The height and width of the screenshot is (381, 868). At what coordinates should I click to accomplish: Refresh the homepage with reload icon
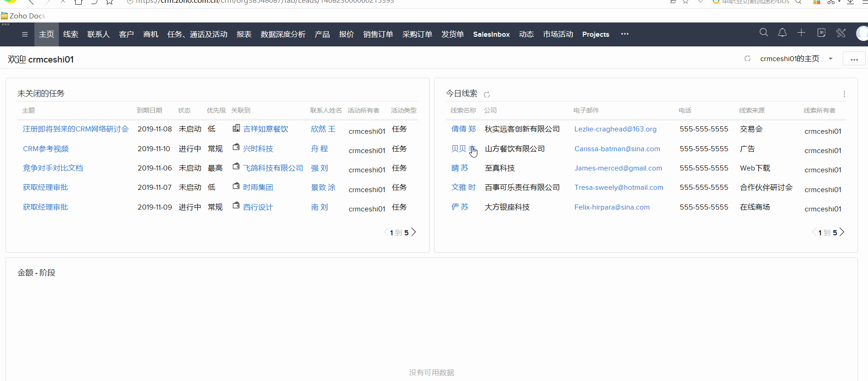(747, 59)
